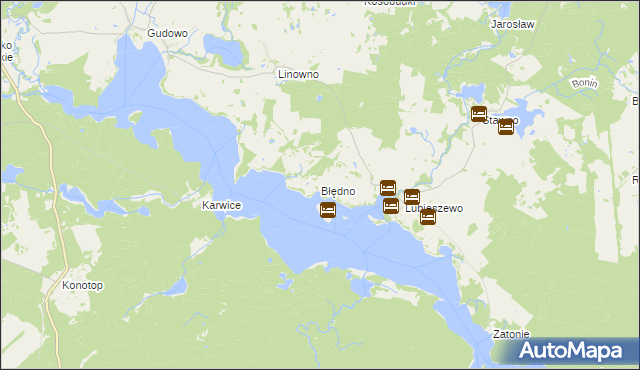The image size is (640, 370).
Task: Click the Błędno village label
Action: (338, 191)
